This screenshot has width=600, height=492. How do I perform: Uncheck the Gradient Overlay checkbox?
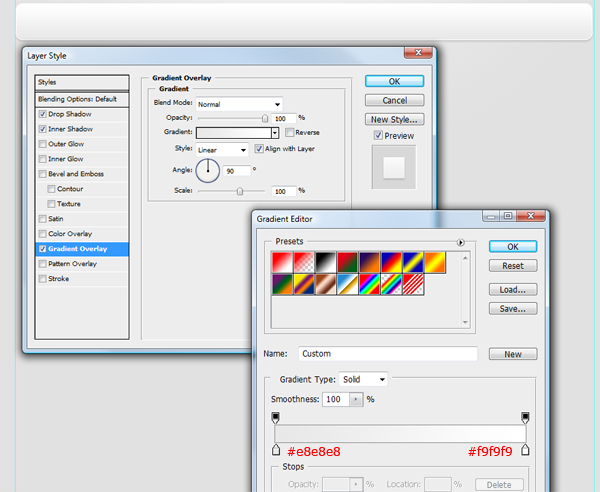pos(43,249)
